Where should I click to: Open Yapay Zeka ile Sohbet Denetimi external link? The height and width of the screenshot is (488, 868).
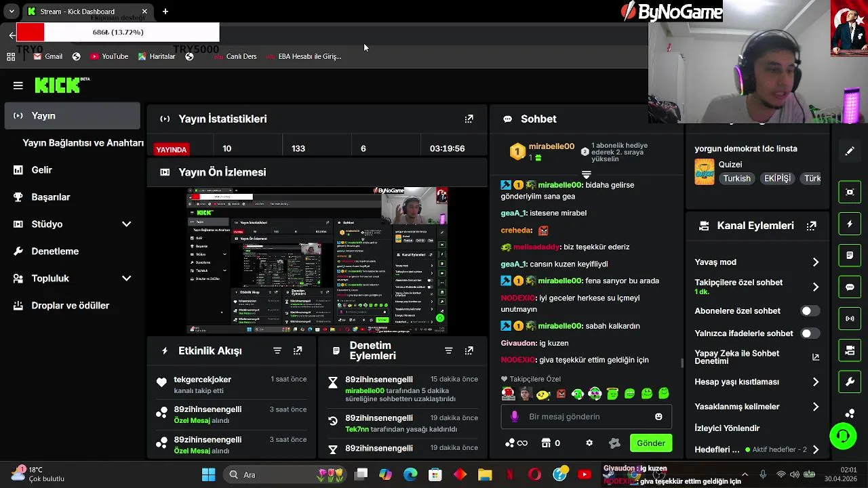click(x=816, y=357)
